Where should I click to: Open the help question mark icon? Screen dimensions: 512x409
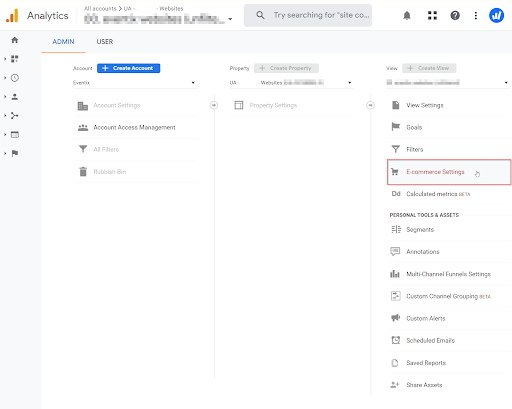(455, 15)
